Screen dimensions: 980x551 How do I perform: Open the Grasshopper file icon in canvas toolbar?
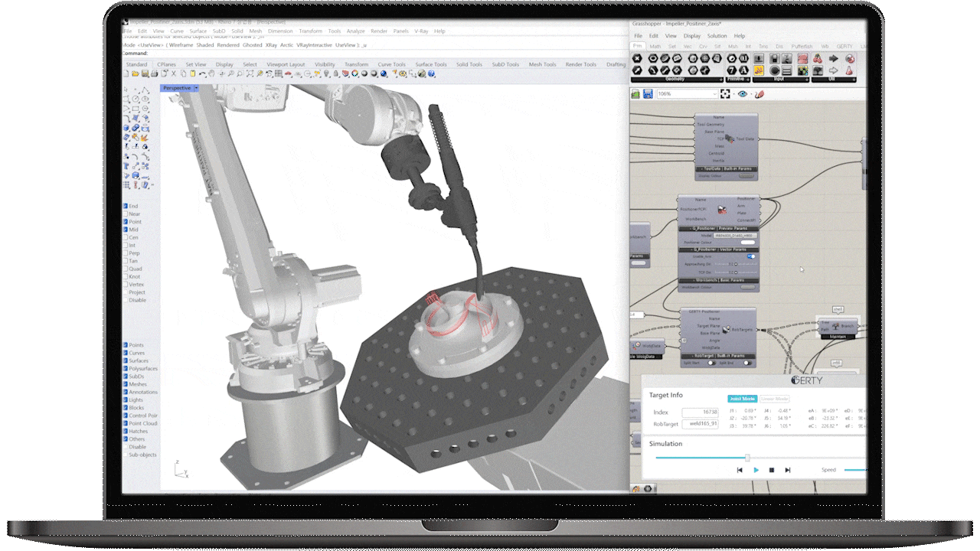[635, 93]
